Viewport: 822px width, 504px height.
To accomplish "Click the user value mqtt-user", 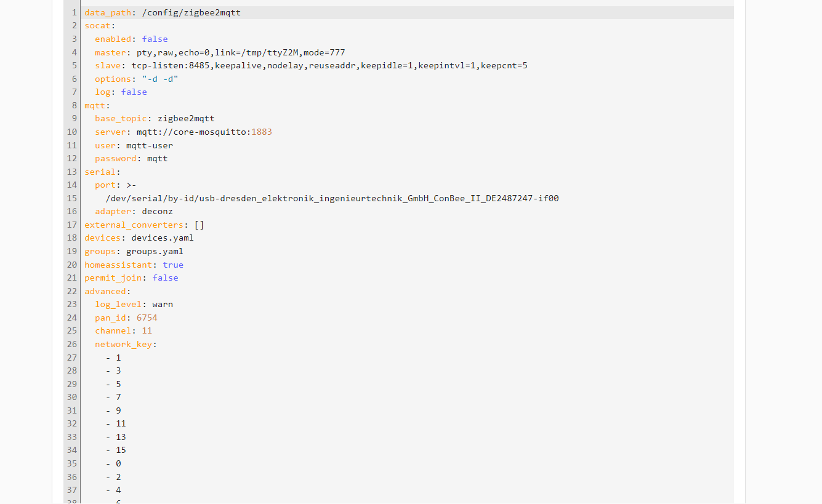I will 149,145.
